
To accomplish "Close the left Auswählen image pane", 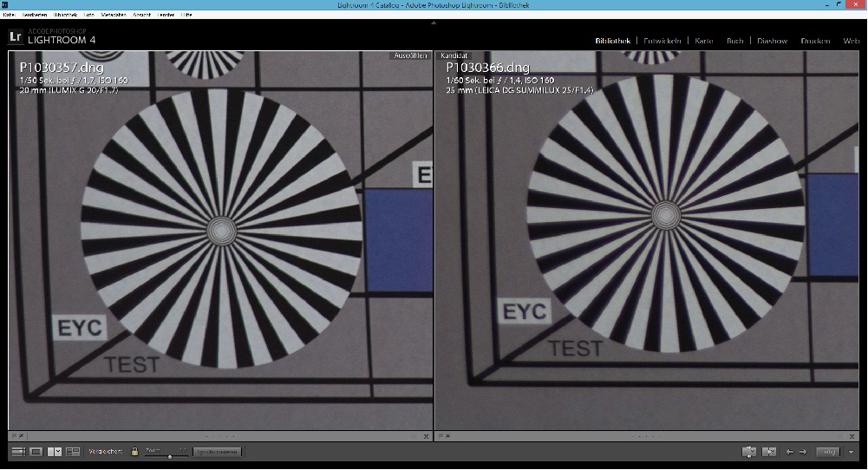I will [x=426, y=437].
